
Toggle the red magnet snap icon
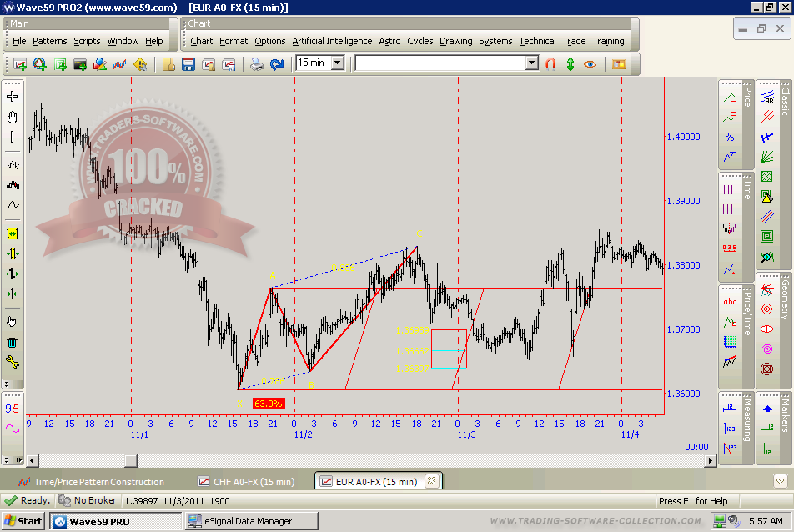(x=550, y=63)
